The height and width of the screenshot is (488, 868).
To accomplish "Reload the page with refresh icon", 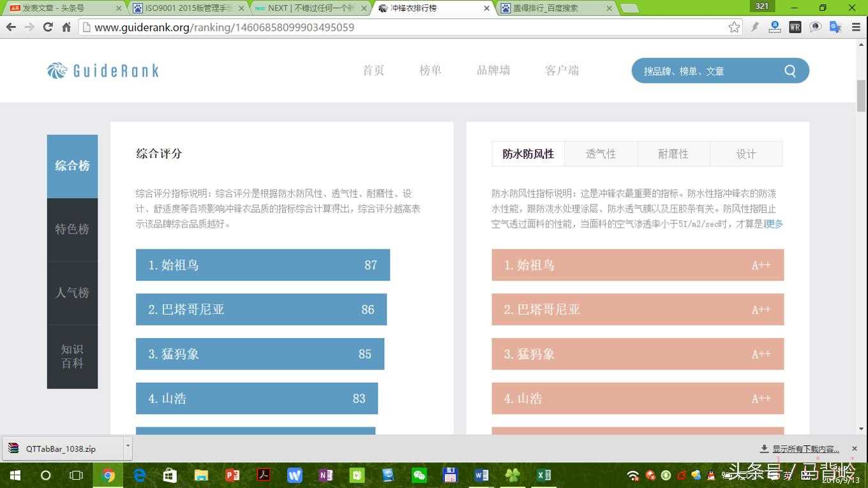I will tap(48, 27).
